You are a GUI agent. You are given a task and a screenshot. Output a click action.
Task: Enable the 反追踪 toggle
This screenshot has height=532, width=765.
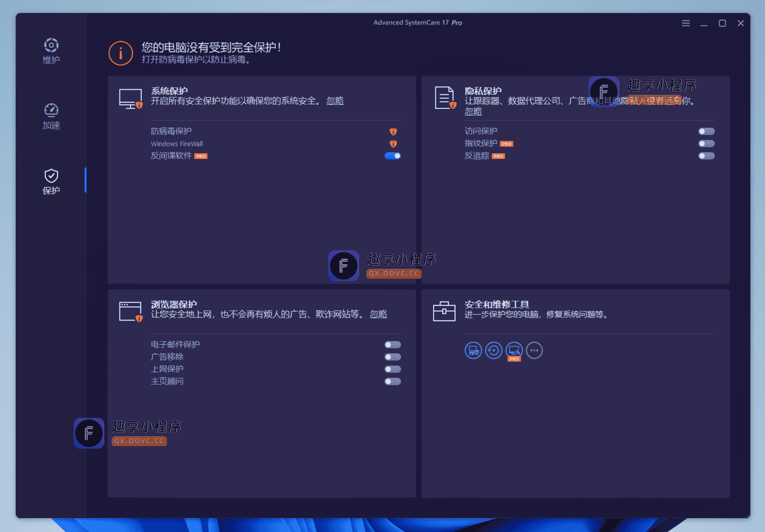coord(706,156)
